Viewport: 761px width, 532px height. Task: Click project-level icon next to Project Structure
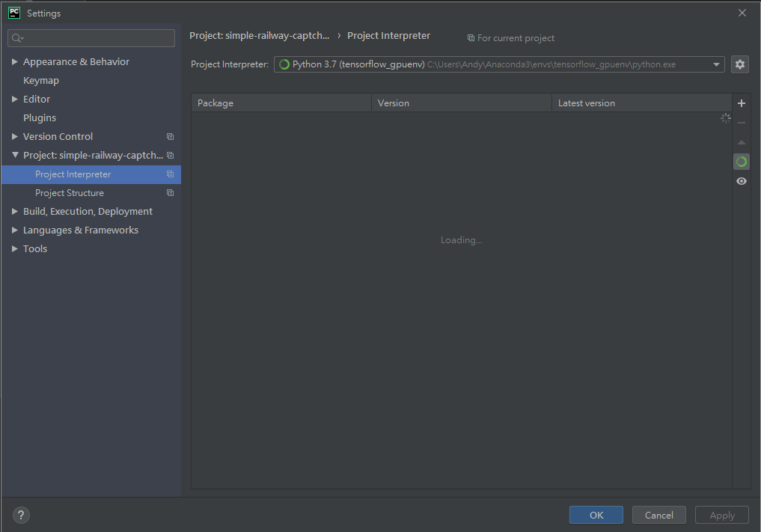[170, 193]
